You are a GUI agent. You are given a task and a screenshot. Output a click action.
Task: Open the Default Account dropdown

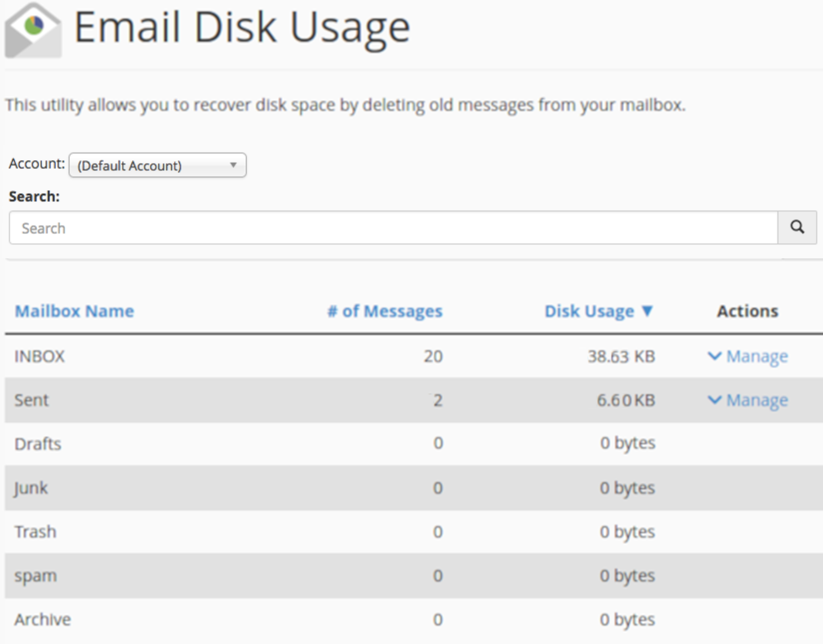tap(157, 165)
